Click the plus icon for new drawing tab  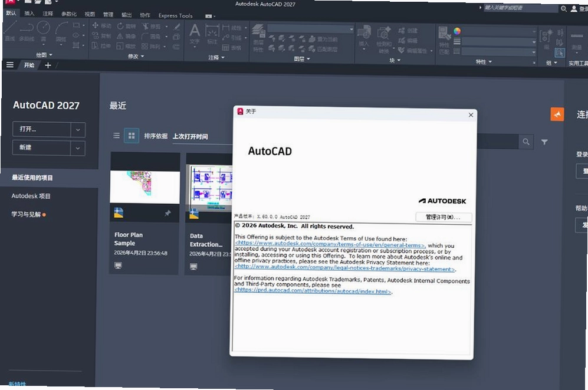[48, 65]
